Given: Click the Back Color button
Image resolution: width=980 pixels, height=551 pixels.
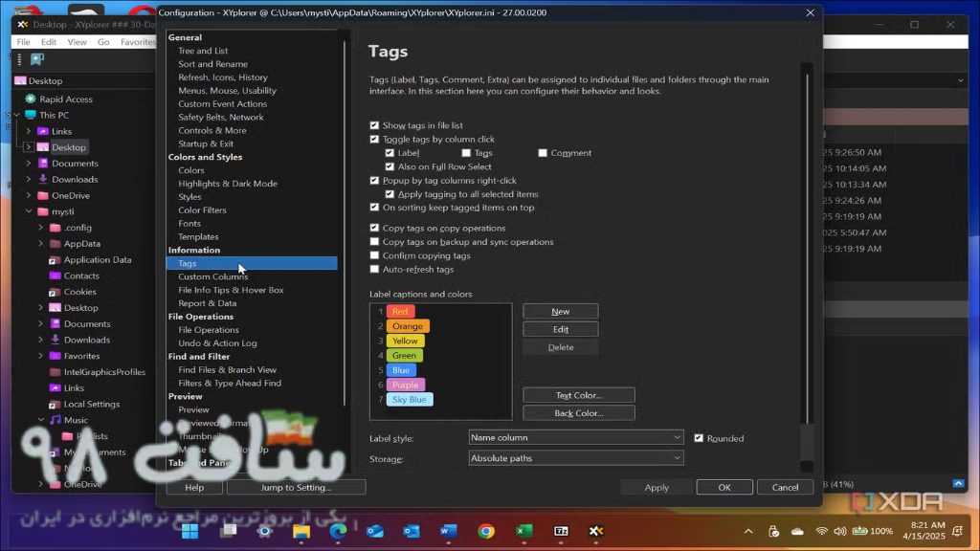Looking at the screenshot, I should click(579, 413).
